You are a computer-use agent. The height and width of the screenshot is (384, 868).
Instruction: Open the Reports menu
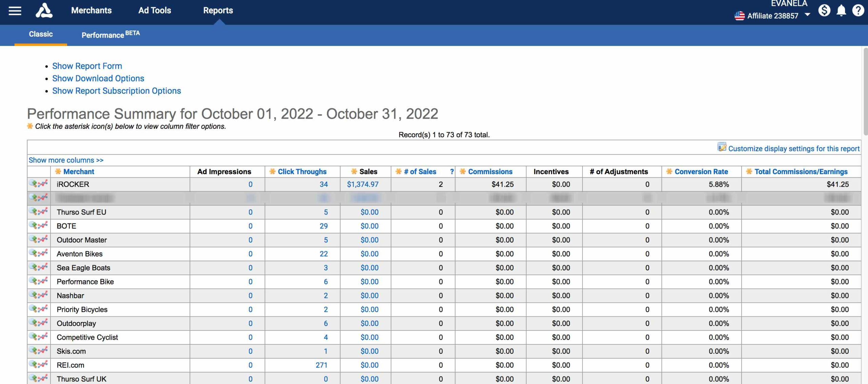[218, 11]
